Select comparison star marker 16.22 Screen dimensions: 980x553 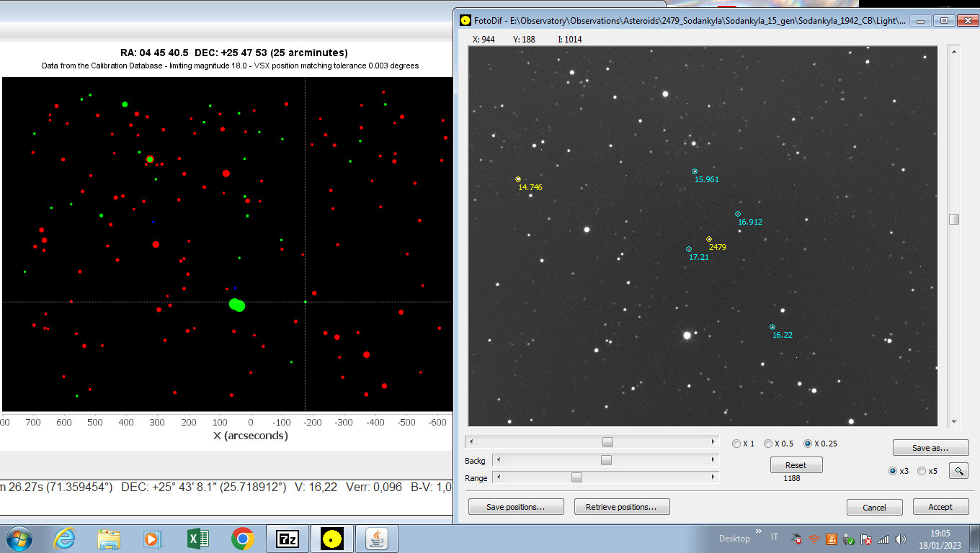click(772, 327)
